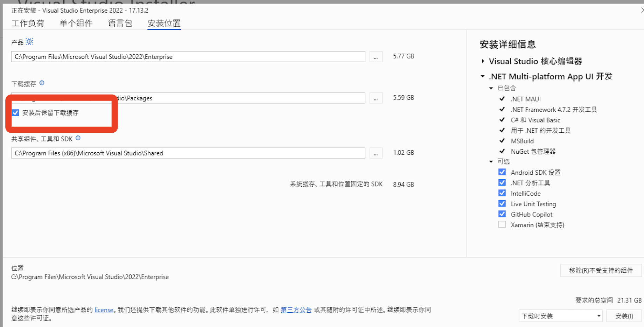
Task: Enable the Xamarin (结束支持) component
Action: [502, 224]
